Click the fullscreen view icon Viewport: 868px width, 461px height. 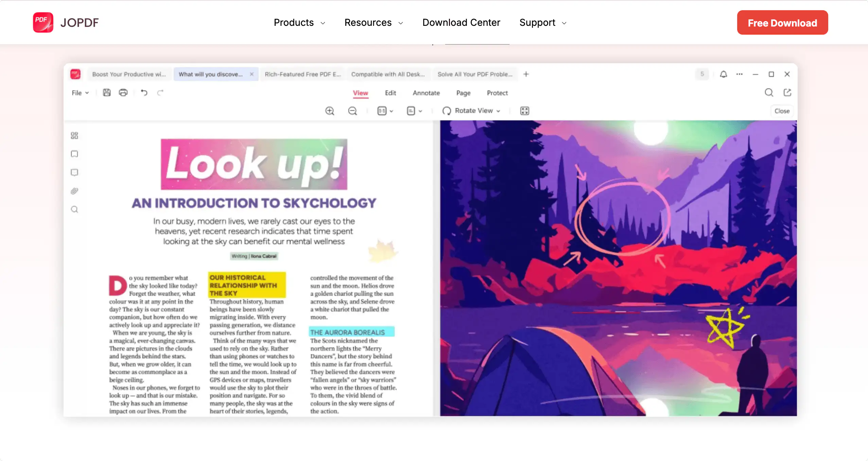tap(524, 111)
